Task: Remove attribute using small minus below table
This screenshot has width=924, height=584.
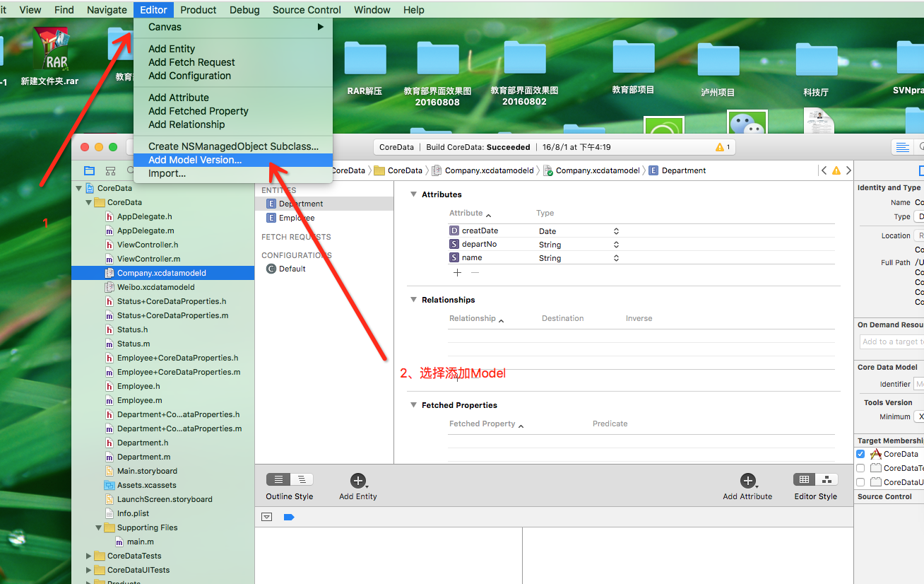Action: (475, 272)
